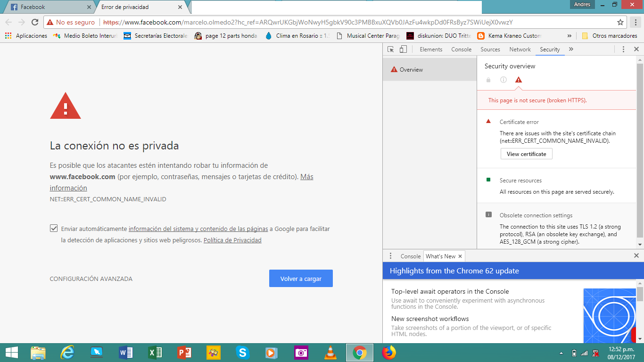This screenshot has width=644, height=362.
Task: Open the Musical Center Paraguay bookmark
Action: pyautogui.click(x=368, y=36)
